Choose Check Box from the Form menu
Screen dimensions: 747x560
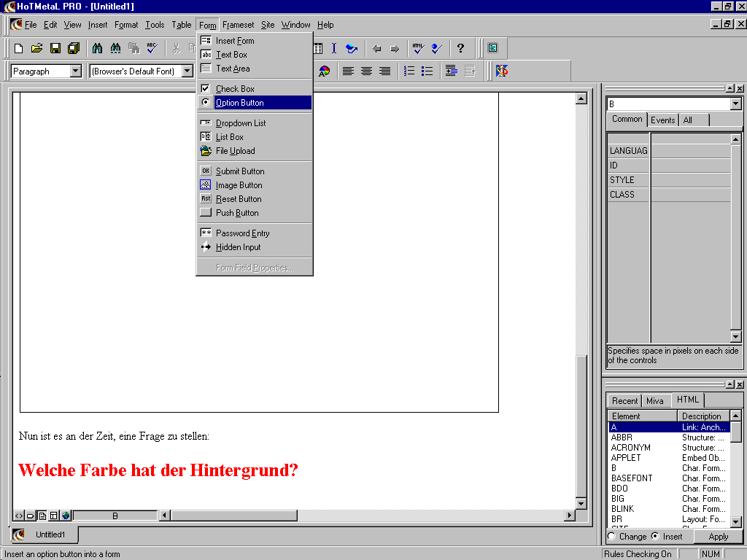(x=235, y=89)
